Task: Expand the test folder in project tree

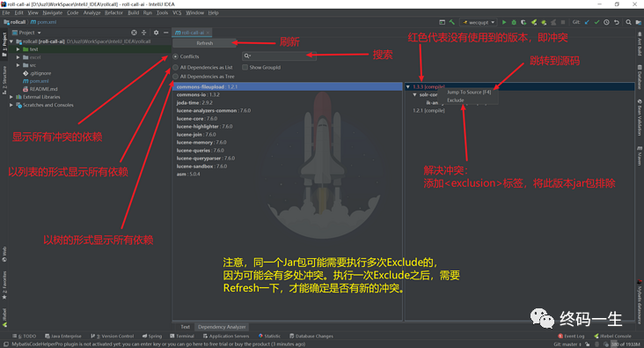Action: coord(18,49)
